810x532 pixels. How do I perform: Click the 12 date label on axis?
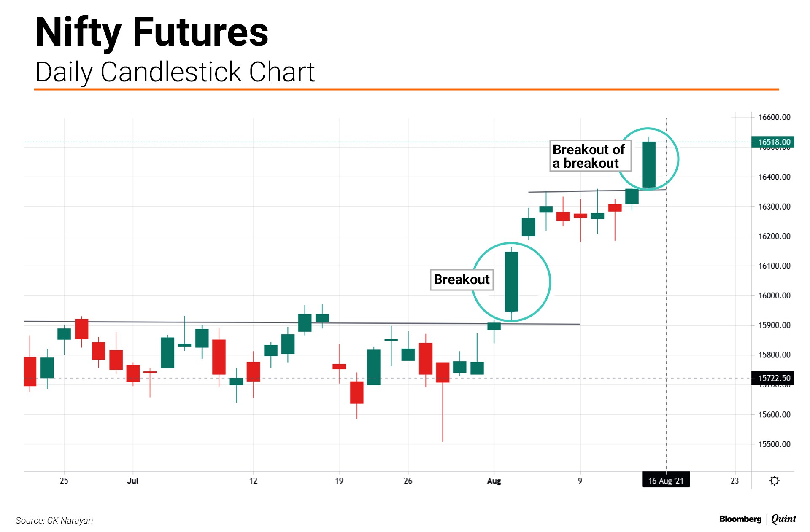pos(253,481)
